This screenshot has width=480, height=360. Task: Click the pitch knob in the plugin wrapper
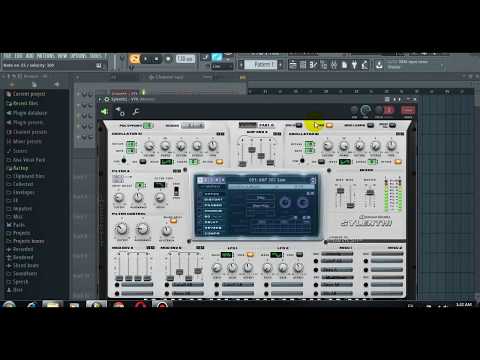click(x=378, y=110)
